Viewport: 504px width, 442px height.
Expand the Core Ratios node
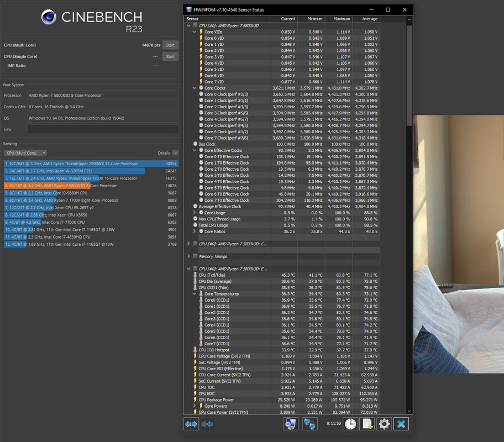coord(194,231)
